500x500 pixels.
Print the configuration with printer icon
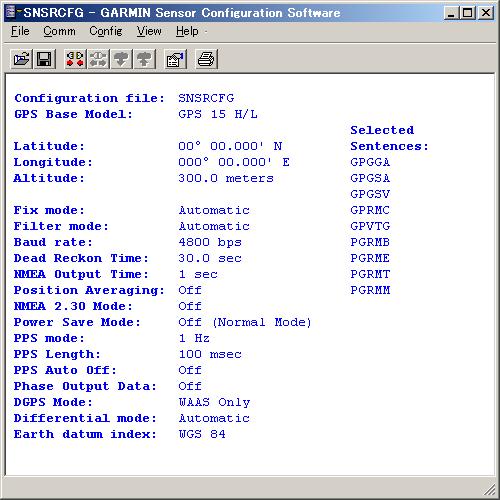coord(206,59)
